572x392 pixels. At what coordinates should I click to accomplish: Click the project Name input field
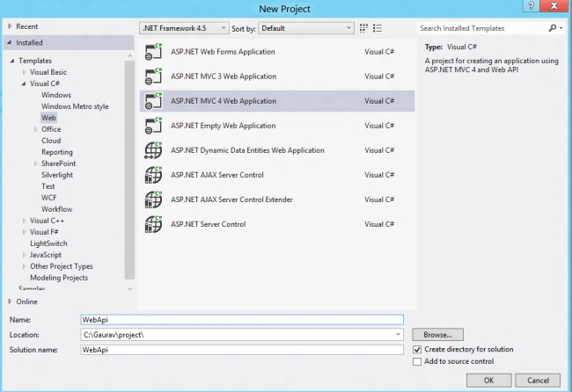click(x=242, y=320)
